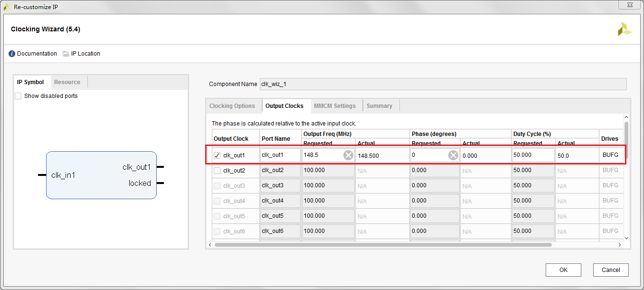Click the clk_out1 Port Name field

click(x=280, y=155)
